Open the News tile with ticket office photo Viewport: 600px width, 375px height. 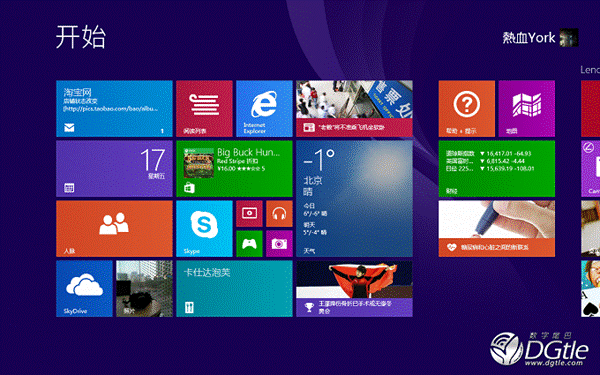354,109
